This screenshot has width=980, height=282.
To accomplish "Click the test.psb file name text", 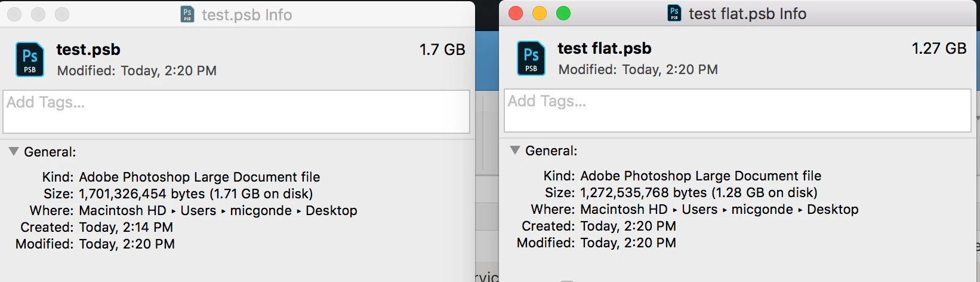I will (x=88, y=50).
